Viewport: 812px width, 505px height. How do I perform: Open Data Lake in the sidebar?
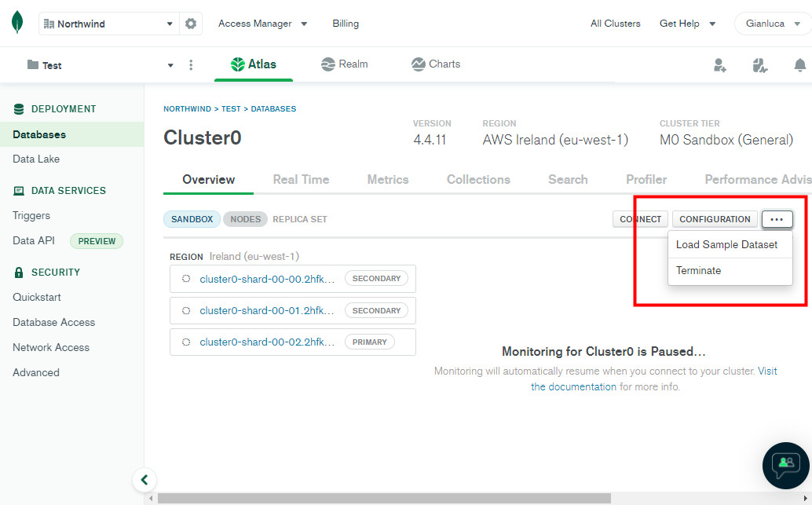coord(36,159)
